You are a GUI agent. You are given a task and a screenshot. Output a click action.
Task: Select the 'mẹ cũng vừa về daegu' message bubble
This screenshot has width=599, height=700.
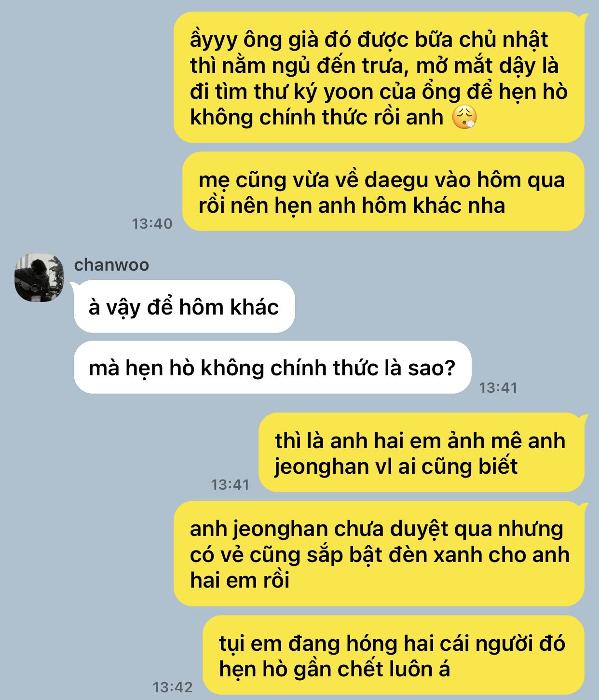tap(383, 192)
